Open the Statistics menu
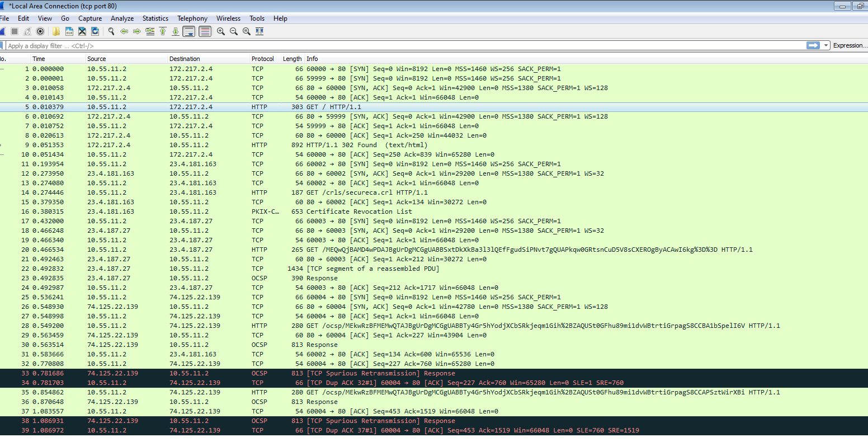 (x=155, y=18)
